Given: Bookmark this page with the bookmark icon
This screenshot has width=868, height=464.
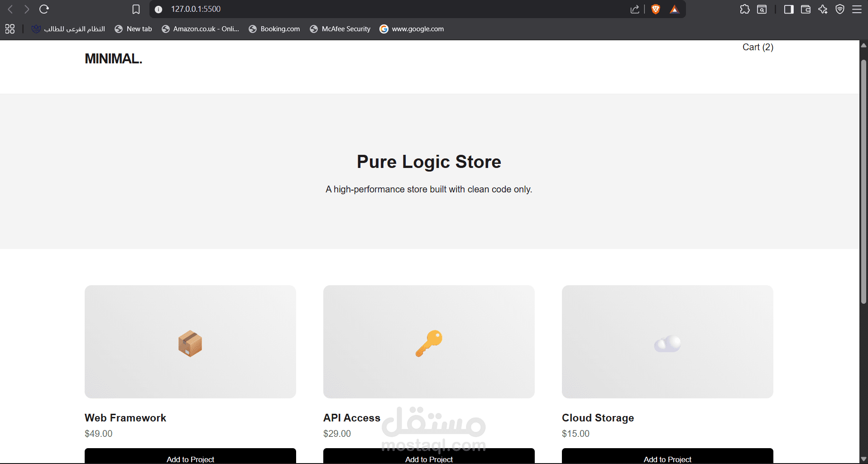Looking at the screenshot, I should click(136, 9).
